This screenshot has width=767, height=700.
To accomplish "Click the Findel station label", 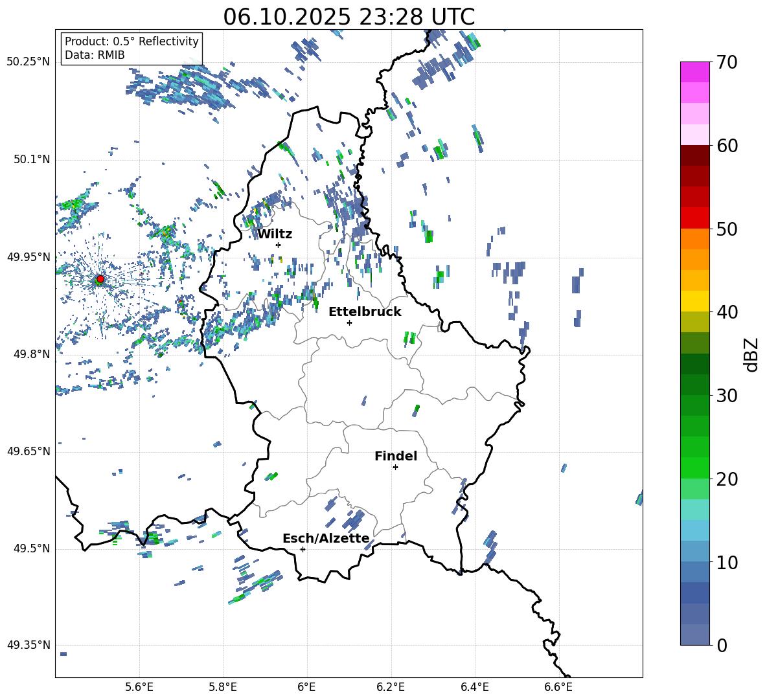I will (396, 456).
